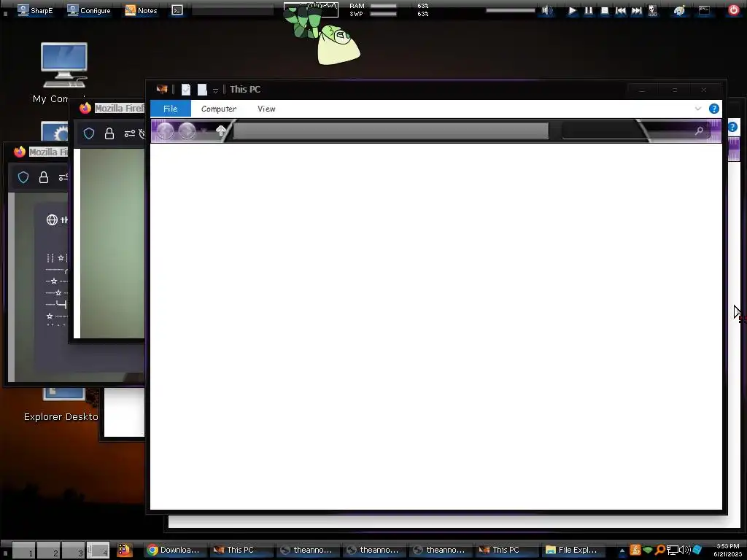Viewport: 747px width, 560px height.
Task: Open the shield icon in back Firefox window
Action: click(23, 177)
